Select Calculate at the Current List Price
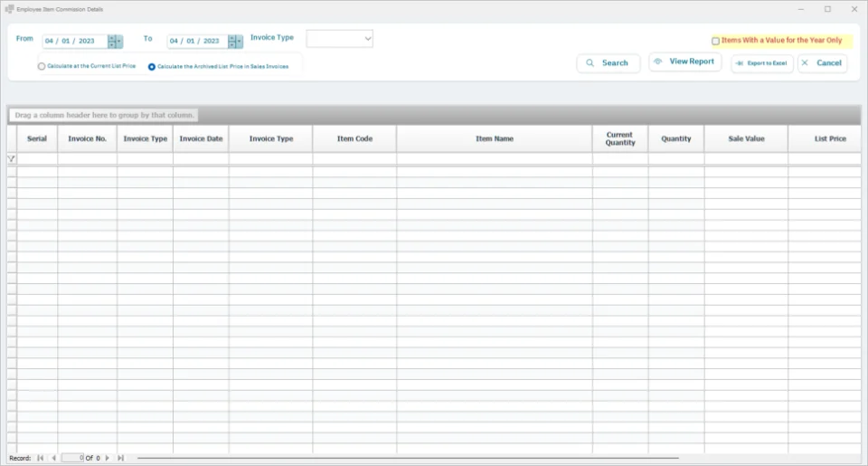868x466 pixels. click(x=42, y=66)
